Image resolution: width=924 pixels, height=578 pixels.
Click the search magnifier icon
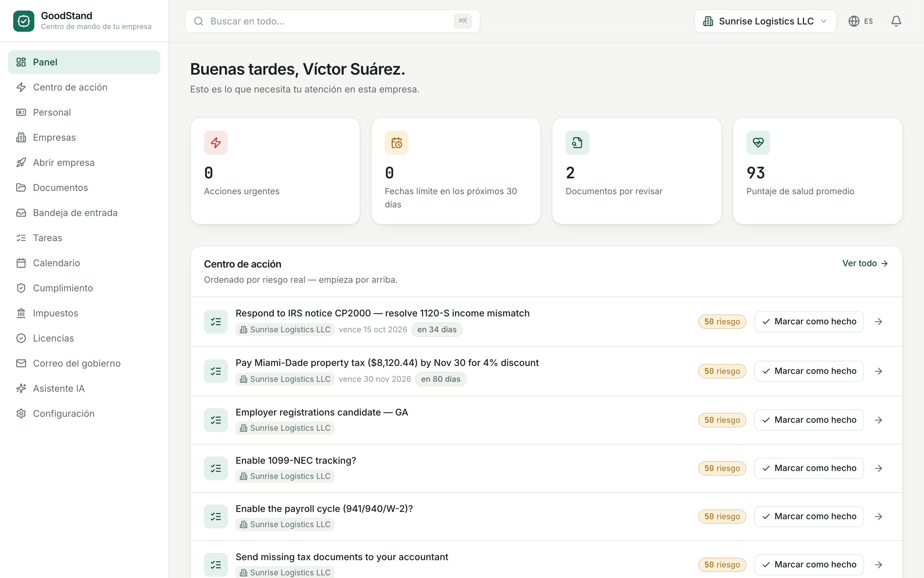[x=199, y=21]
